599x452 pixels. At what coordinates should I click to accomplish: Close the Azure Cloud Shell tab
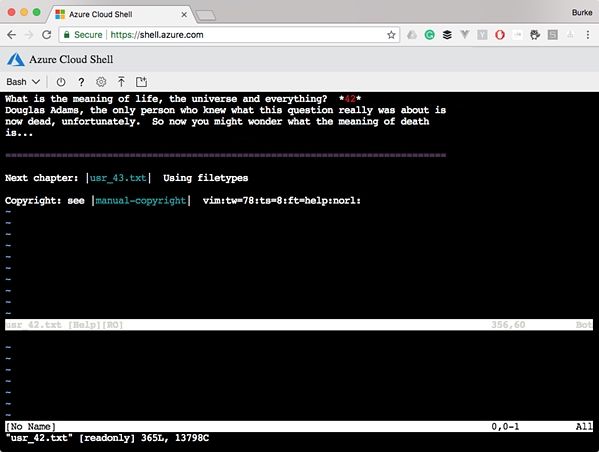[184, 15]
